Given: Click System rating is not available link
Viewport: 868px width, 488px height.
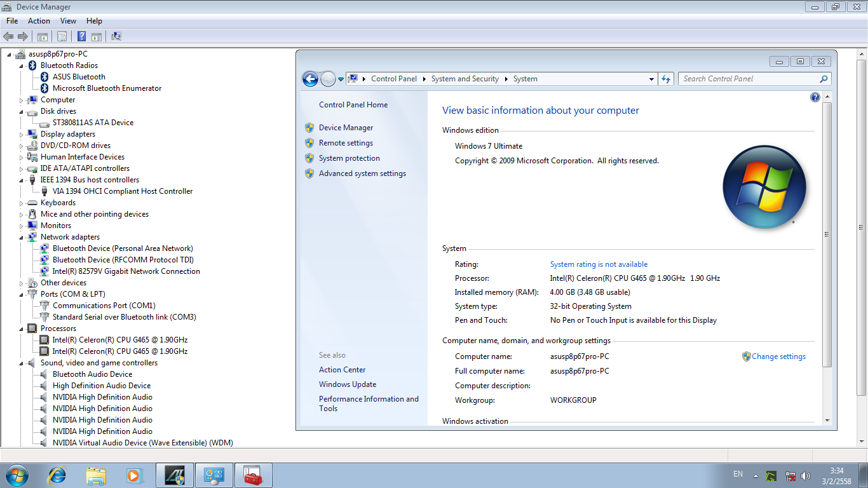Looking at the screenshot, I should point(599,264).
